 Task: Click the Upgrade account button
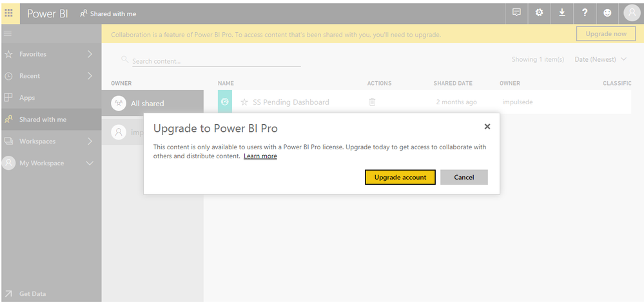400,177
